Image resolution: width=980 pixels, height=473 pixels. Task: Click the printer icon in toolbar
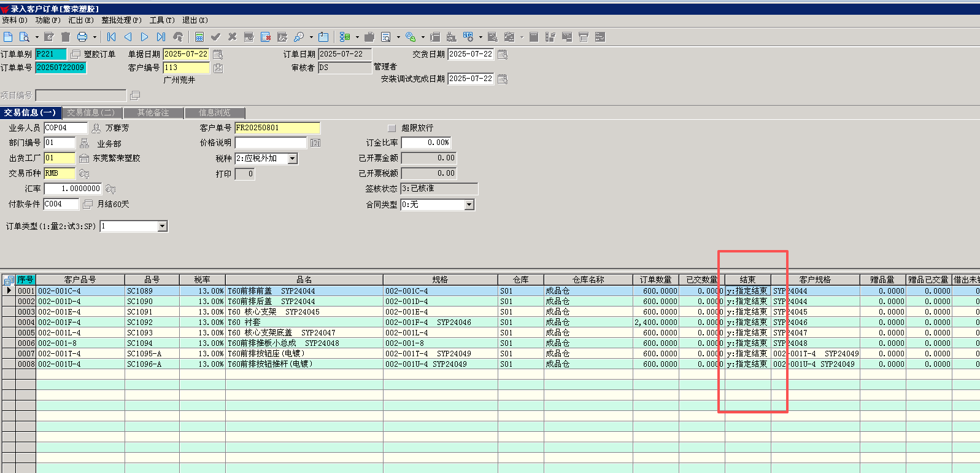point(82,37)
